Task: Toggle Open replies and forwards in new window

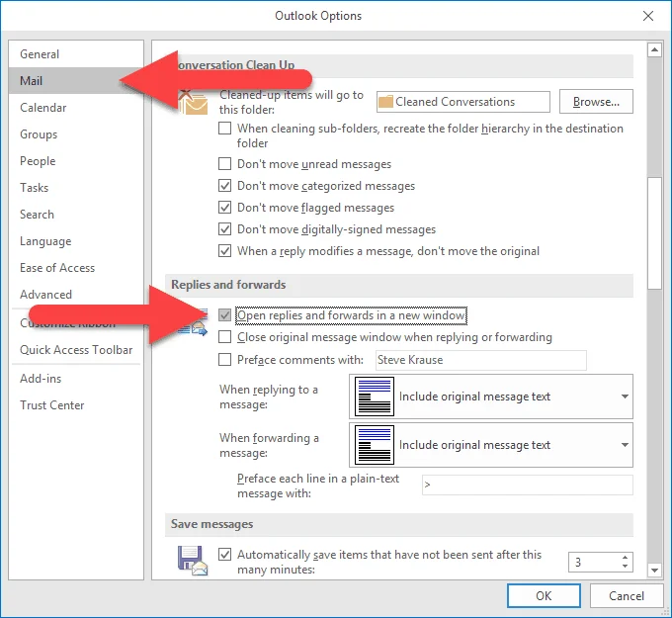Action: click(x=224, y=315)
